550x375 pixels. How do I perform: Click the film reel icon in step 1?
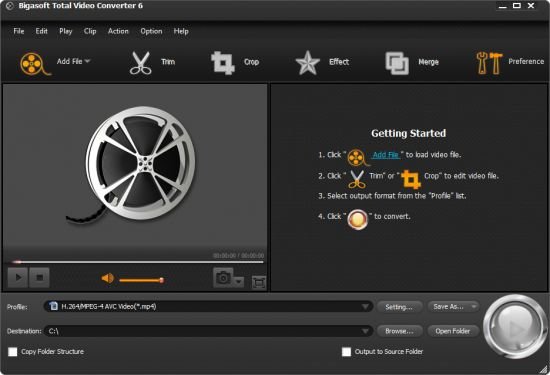click(357, 158)
